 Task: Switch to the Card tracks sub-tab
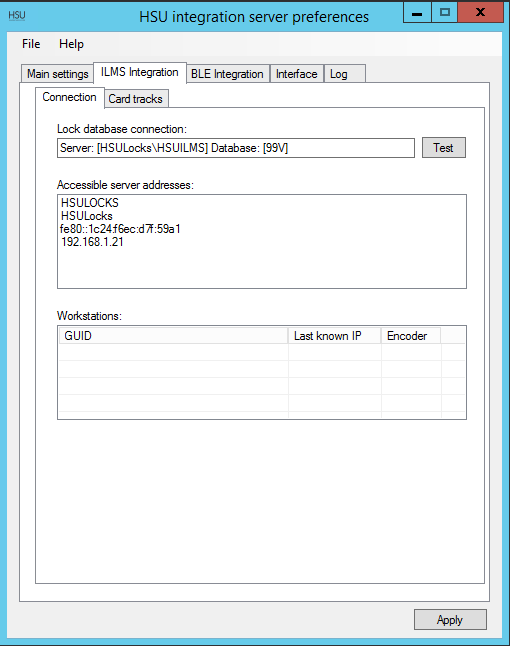(x=136, y=99)
